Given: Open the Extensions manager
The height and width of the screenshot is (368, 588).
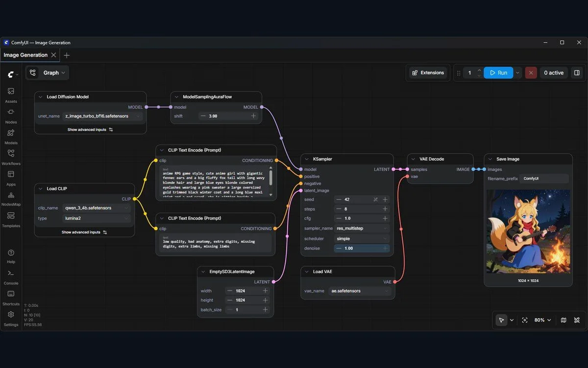Looking at the screenshot, I should [x=428, y=73].
